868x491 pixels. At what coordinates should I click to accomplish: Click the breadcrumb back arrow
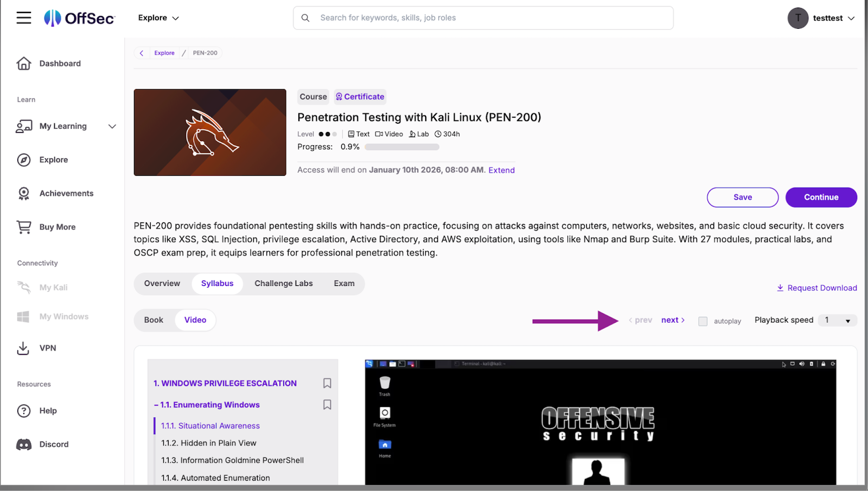[x=142, y=53]
